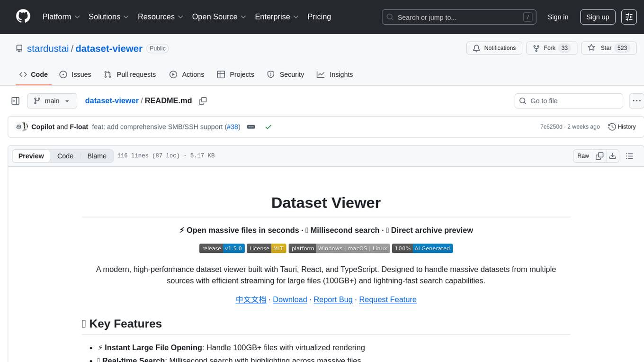The height and width of the screenshot is (362, 644).
Task: View the commit checks status checkmark
Action: (268, 127)
